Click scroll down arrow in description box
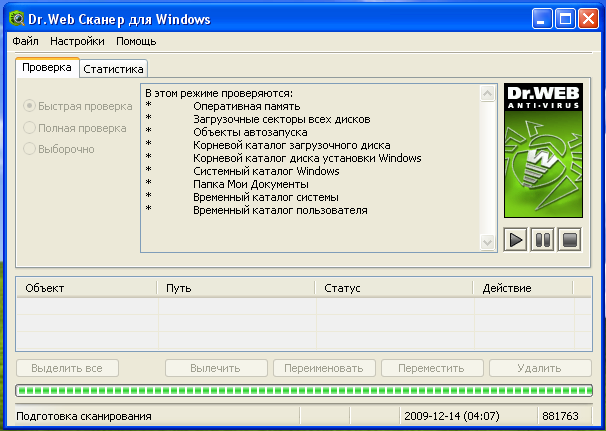 click(x=487, y=242)
